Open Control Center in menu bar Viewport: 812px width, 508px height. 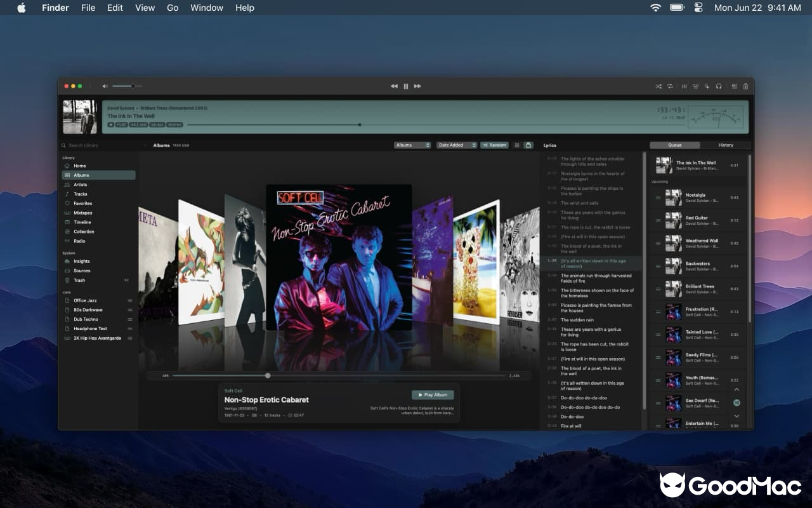pyautogui.click(x=698, y=8)
